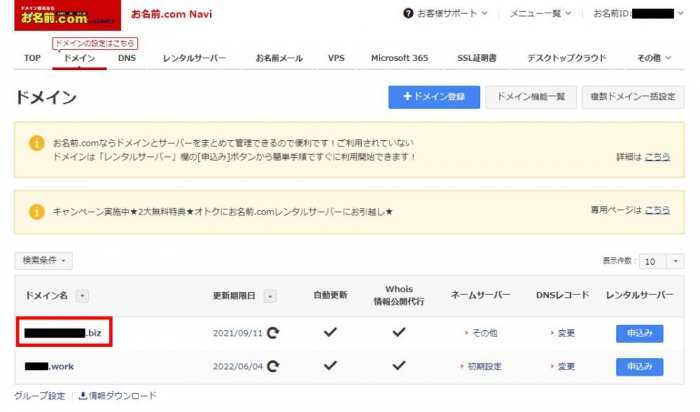Toggle the 自動更新 checkmark for the .work domain

point(330,366)
